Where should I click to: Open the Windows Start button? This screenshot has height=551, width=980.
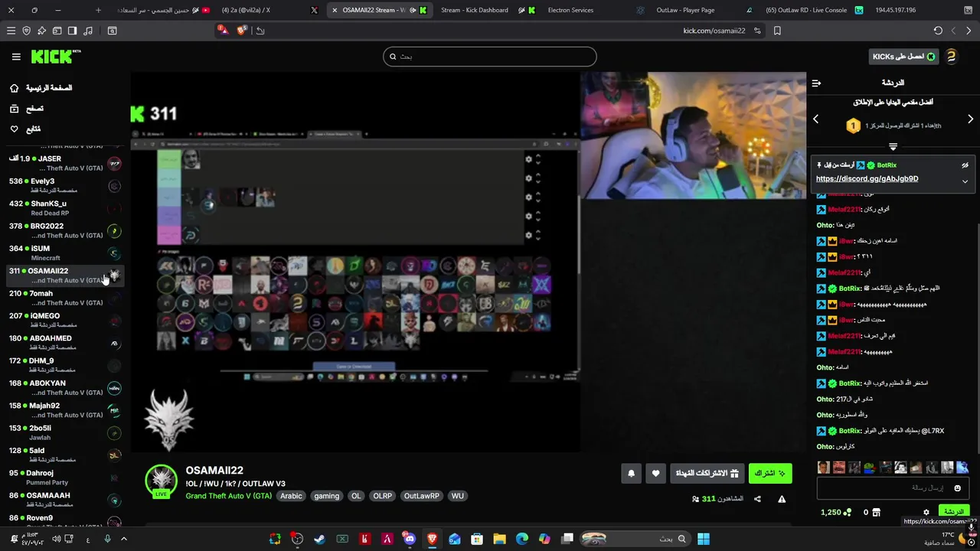coord(703,539)
